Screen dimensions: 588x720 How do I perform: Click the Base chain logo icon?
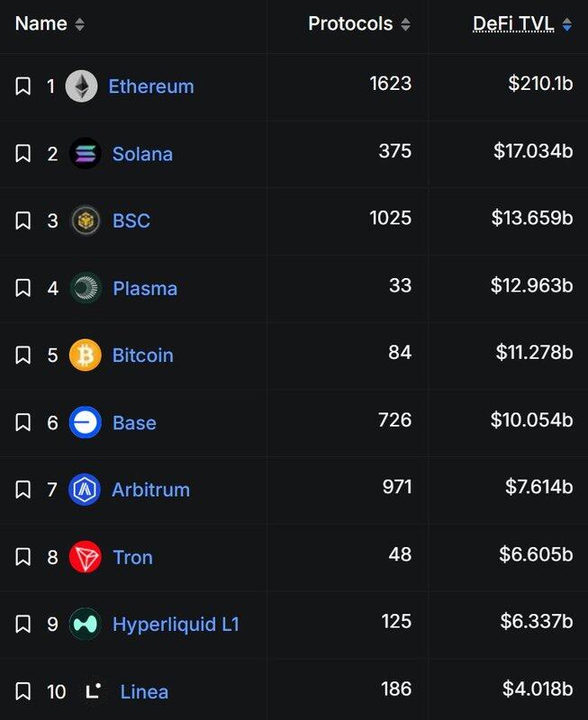pos(86,422)
